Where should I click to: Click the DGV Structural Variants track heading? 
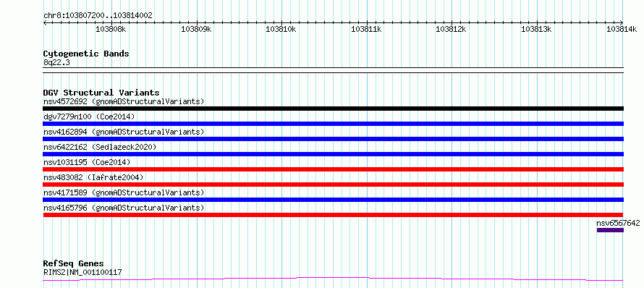101,93
